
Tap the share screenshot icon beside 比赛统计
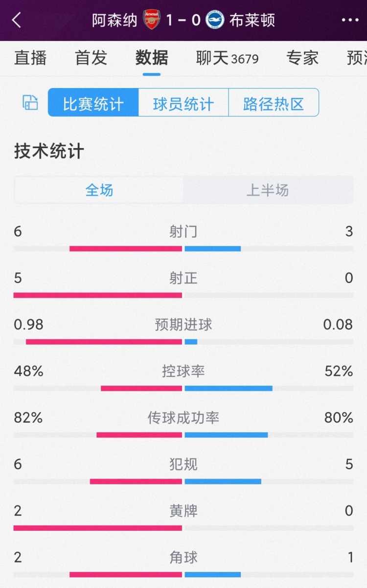30,103
